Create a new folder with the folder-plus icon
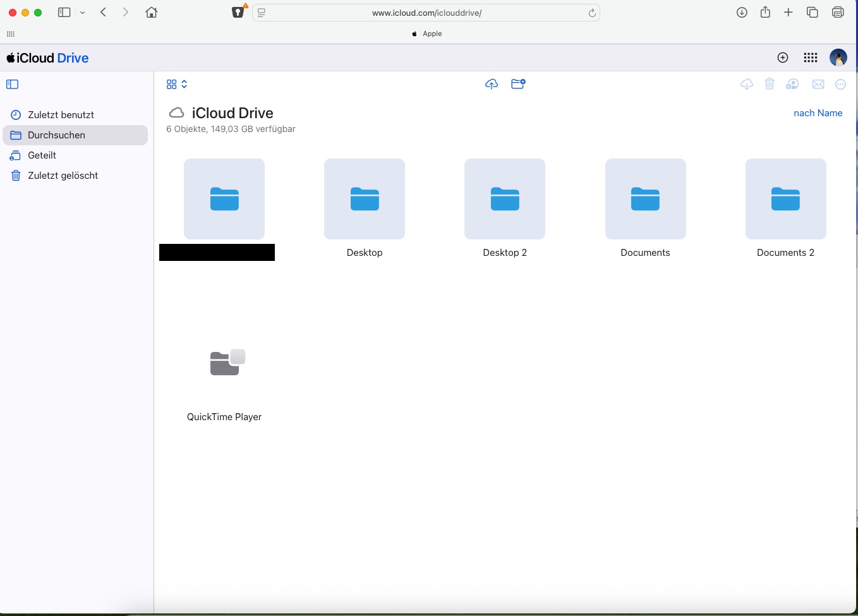This screenshot has height=616, width=858. pos(518,84)
